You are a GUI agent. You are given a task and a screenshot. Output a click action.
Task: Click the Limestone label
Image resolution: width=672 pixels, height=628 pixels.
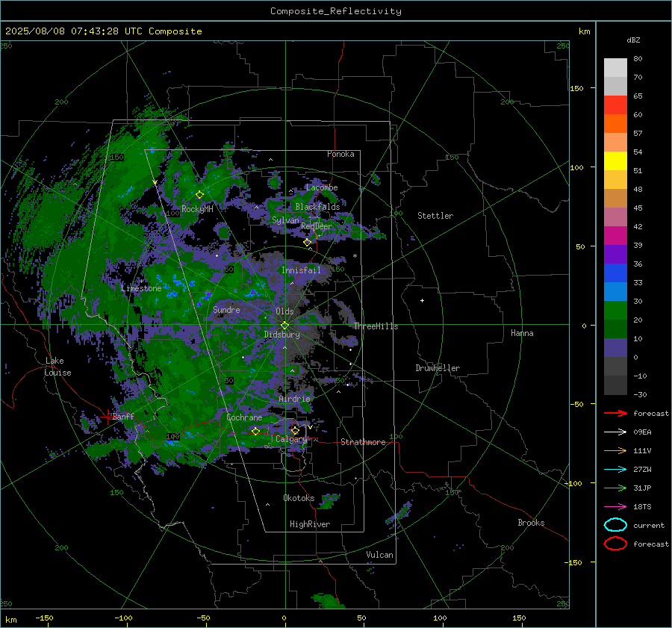(141, 288)
